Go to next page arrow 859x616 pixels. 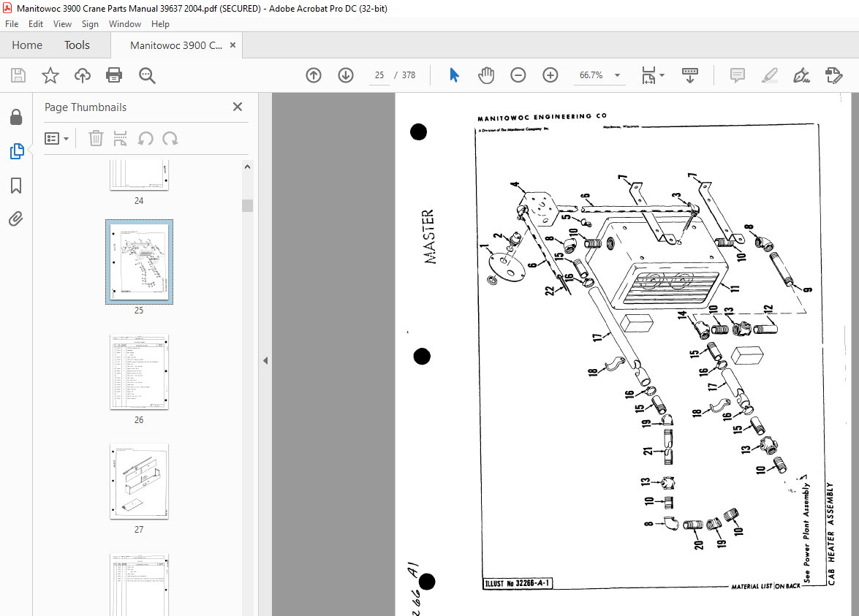[x=346, y=75]
